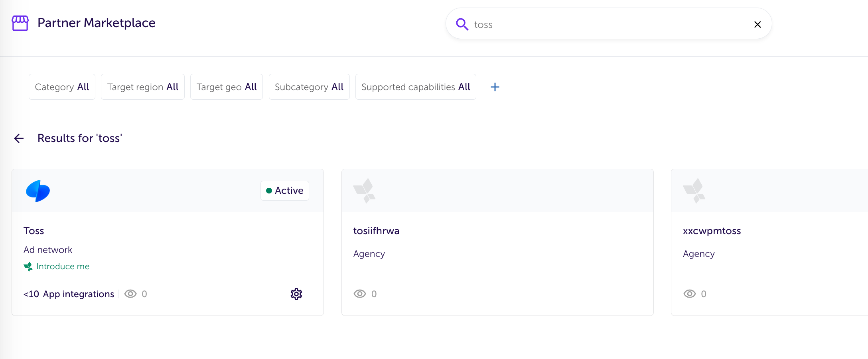This screenshot has height=359, width=868.
Task: Expand the Target geo filter
Action: tap(226, 87)
